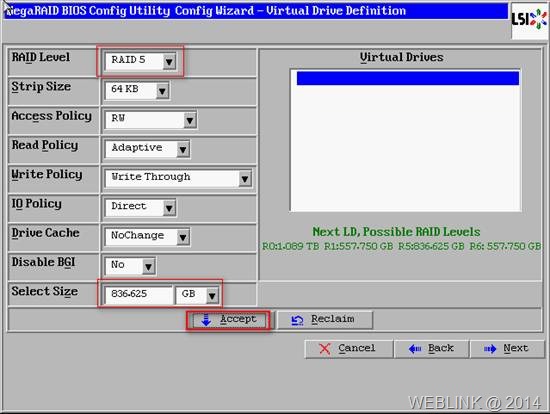Click the Virtual Drives heading
This screenshot has width=550, height=414.
click(402, 57)
